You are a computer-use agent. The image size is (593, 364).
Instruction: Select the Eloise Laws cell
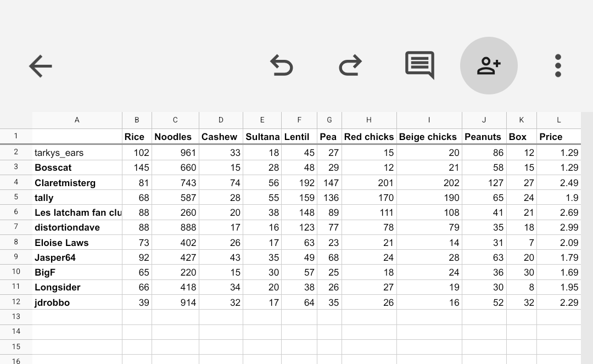click(77, 243)
